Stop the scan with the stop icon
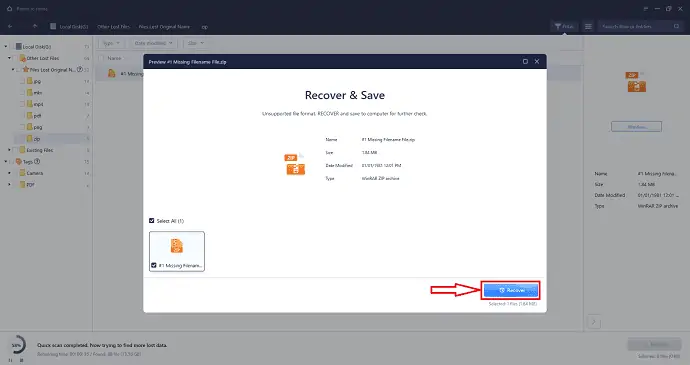Viewport: 690px width, 365px height. [21, 360]
